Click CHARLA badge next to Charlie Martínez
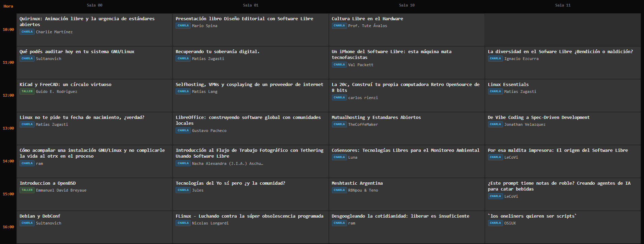Viewport: 644px width, 244px height. (27, 32)
